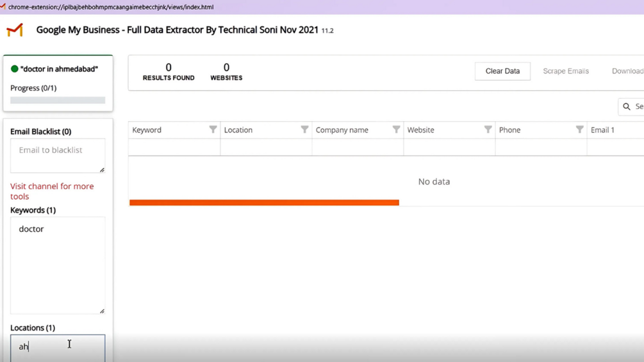Screen dimensions: 644x362
Task: Click the WEBSITES counter
Action: (x=226, y=71)
